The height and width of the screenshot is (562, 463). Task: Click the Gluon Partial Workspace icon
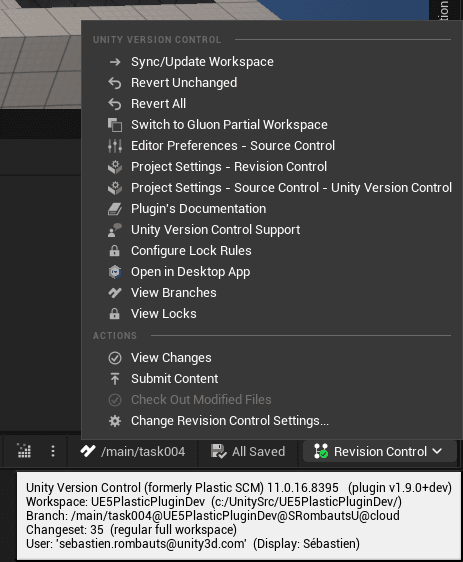115,125
